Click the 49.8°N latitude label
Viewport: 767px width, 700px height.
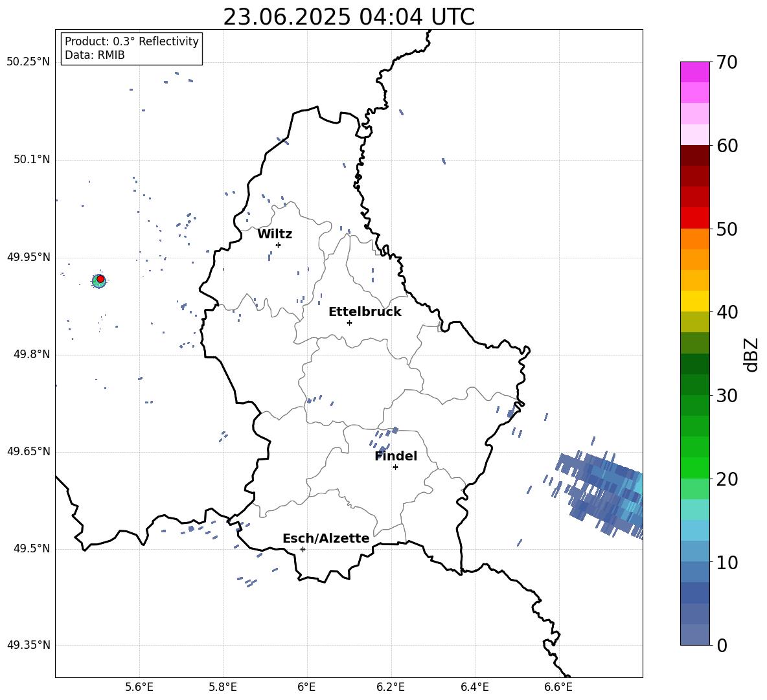(x=31, y=354)
